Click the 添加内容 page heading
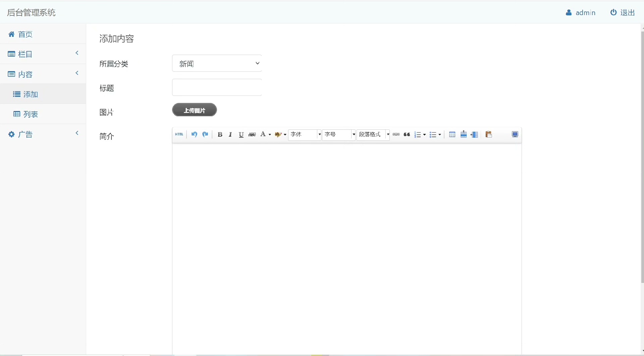644x356 pixels. tap(117, 39)
